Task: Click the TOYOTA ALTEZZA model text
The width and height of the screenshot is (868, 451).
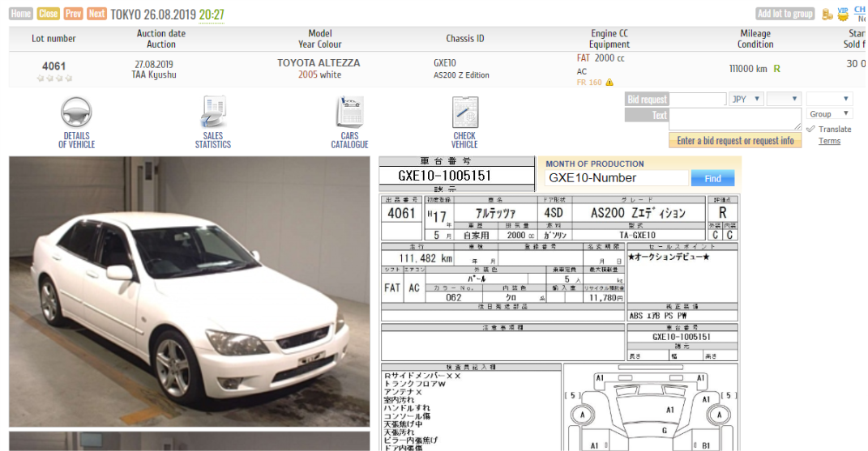Action: click(319, 63)
